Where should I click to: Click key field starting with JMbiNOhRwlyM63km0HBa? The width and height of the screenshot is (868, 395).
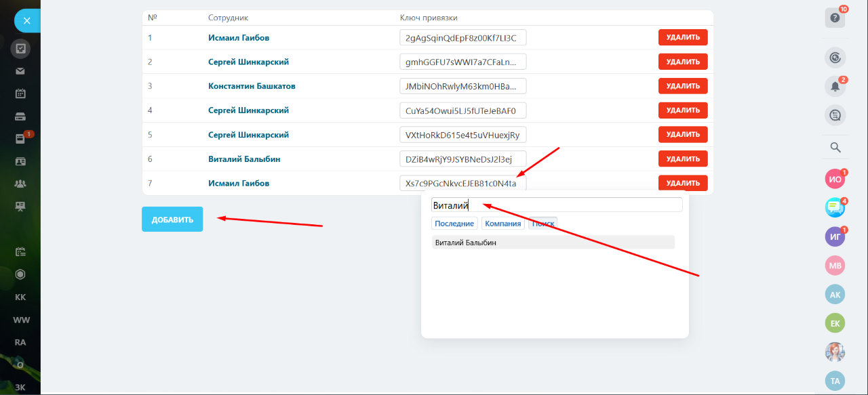[463, 86]
